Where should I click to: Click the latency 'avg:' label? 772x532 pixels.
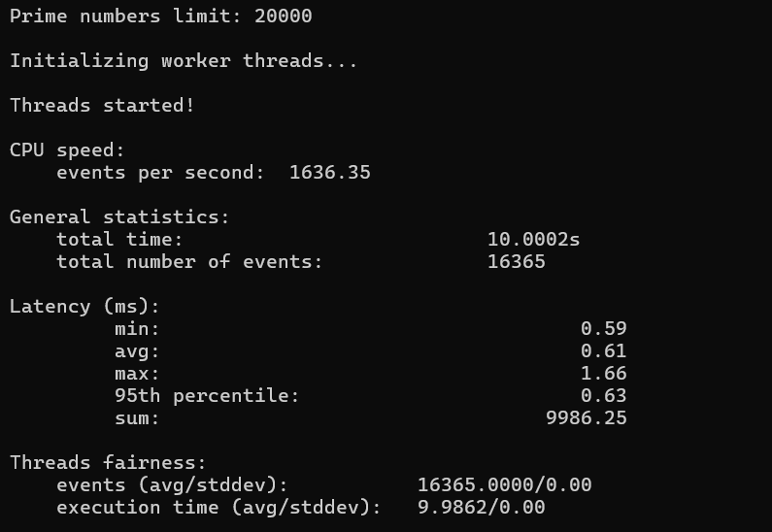coord(137,351)
